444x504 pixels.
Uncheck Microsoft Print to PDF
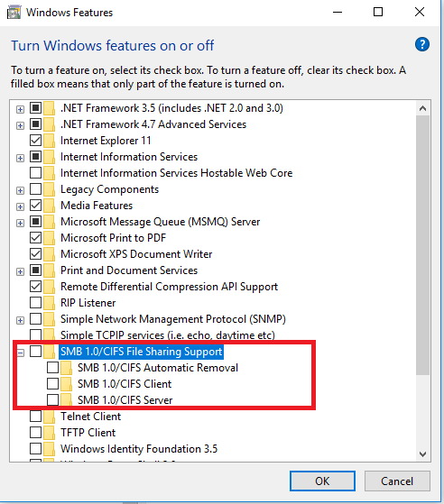pos(36,238)
